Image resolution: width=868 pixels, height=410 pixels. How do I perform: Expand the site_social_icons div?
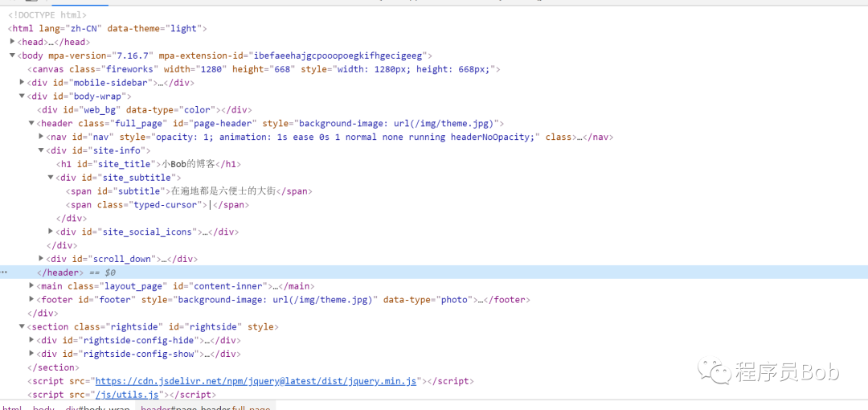(51, 231)
